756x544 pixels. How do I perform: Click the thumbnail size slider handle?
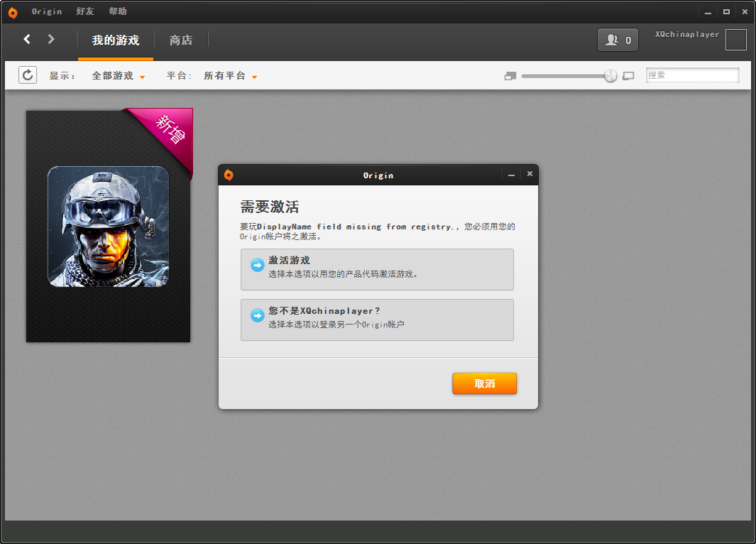pyautogui.click(x=610, y=76)
